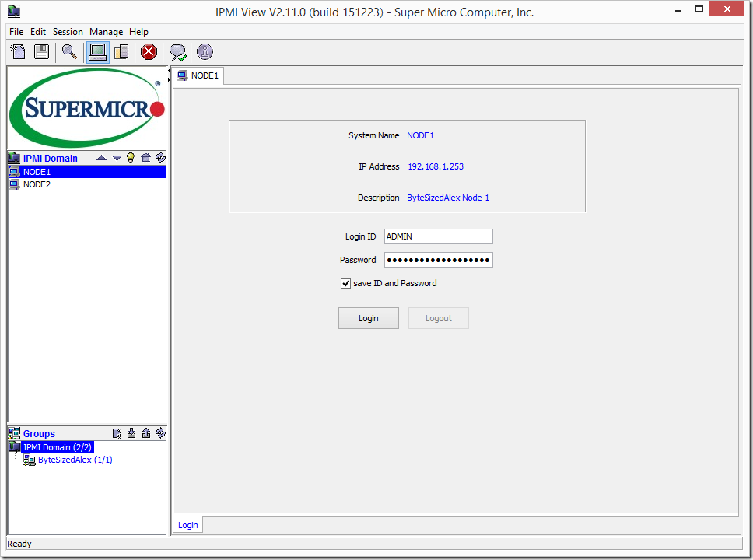
Task: Close the IPMI View window
Action: [727, 9]
